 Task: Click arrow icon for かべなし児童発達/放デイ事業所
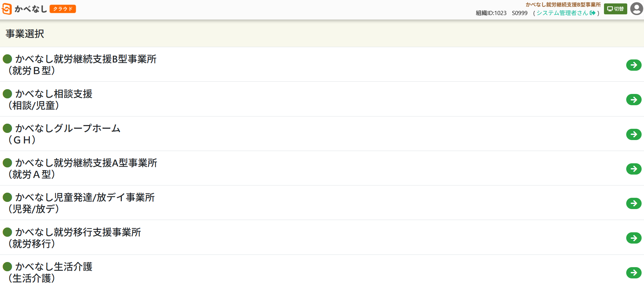pos(633,203)
